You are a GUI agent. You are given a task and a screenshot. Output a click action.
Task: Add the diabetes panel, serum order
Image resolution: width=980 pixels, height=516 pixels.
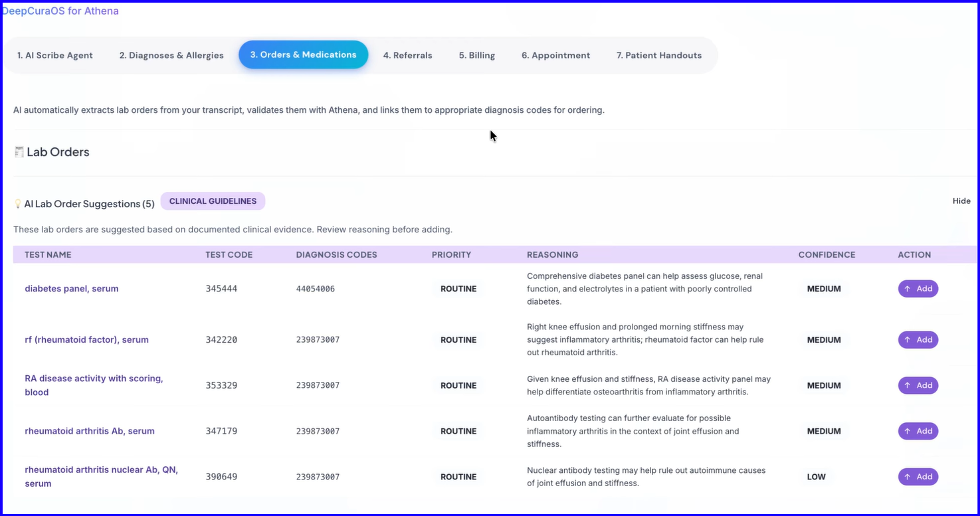tap(918, 289)
